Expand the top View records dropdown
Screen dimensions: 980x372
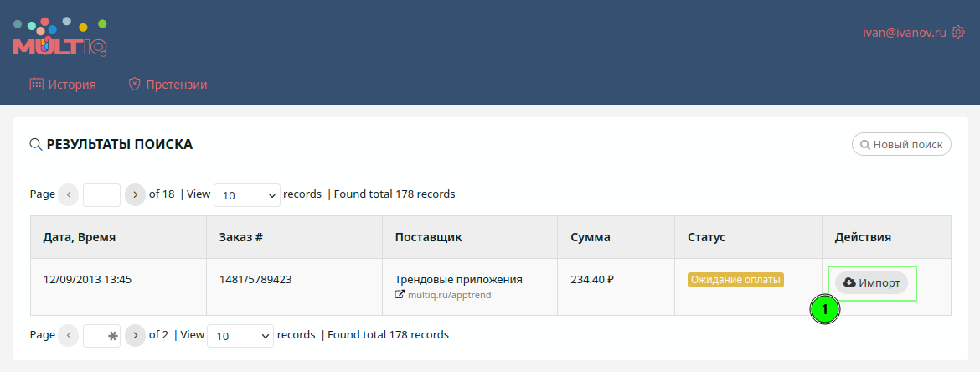(x=247, y=195)
